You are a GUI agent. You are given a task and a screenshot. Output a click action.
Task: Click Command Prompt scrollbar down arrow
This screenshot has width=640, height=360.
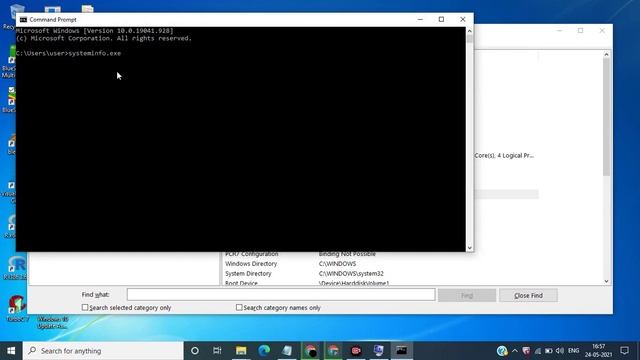pyautogui.click(x=469, y=248)
